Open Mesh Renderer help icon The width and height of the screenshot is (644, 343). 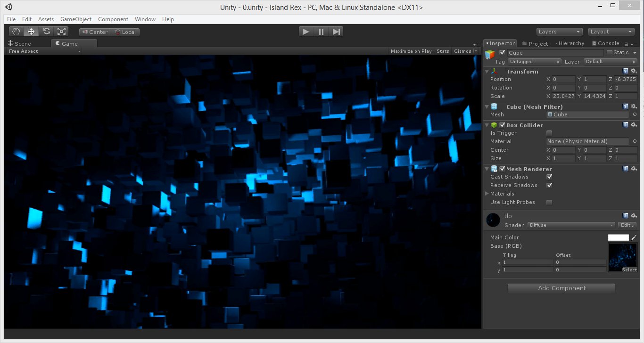(x=626, y=169)
